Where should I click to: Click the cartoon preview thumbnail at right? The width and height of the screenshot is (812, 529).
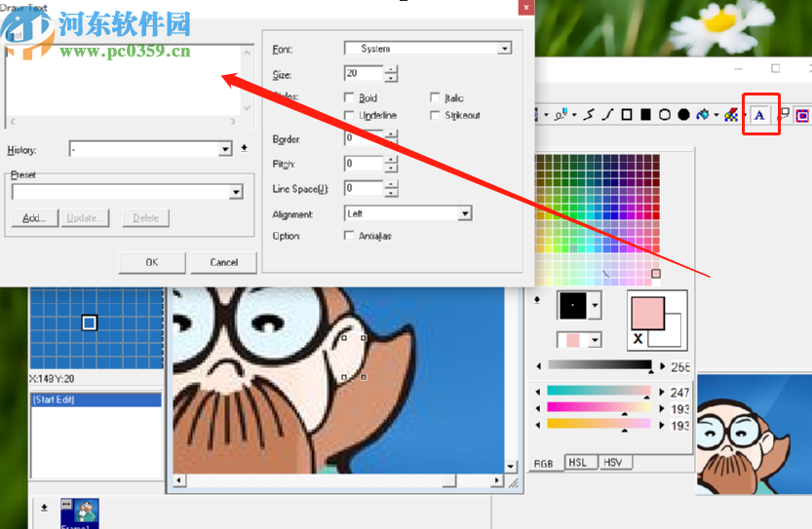click(x=754, y=434)
